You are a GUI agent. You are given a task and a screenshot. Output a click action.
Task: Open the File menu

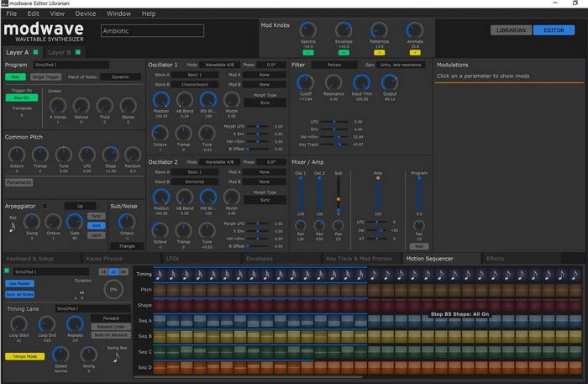(x=11, y=13)
